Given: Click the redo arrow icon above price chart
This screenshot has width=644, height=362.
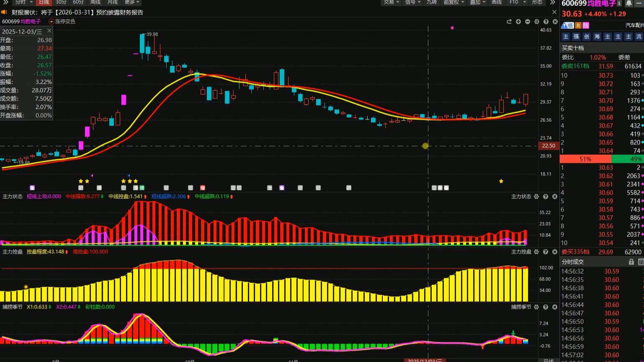Looking at the screenshot, I should 509,21.
